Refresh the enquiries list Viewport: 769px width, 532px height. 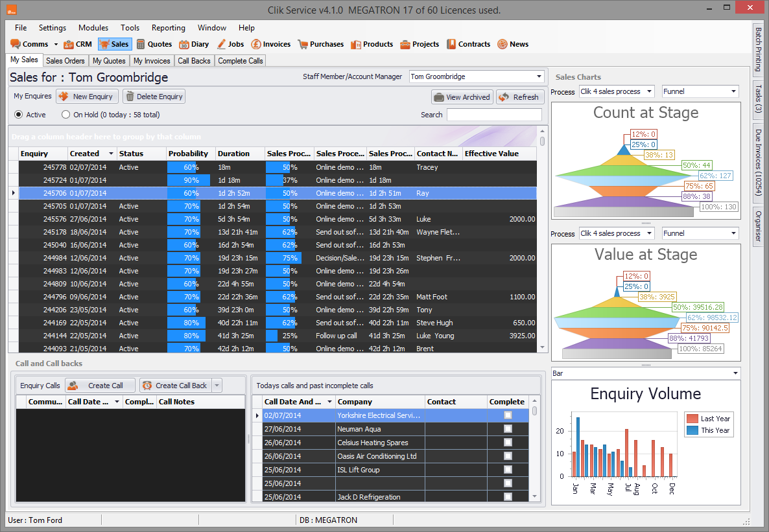pos(520,97)
